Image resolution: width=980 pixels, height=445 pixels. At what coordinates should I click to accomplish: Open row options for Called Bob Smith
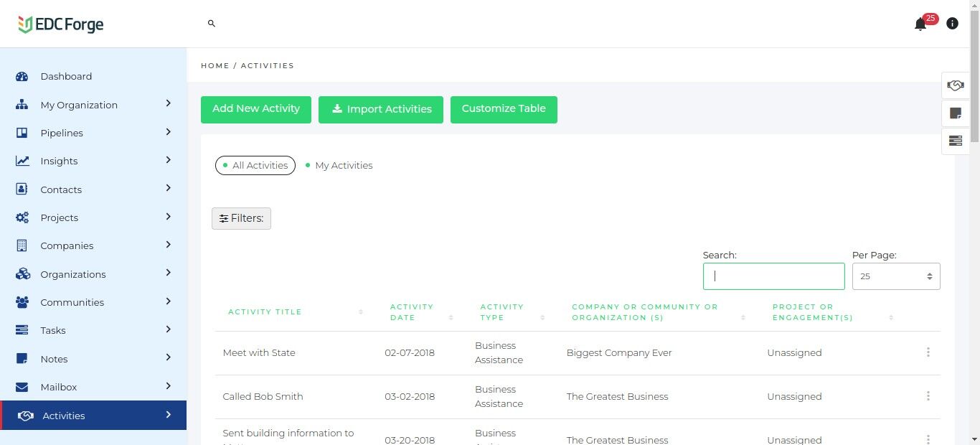[928, 396]
